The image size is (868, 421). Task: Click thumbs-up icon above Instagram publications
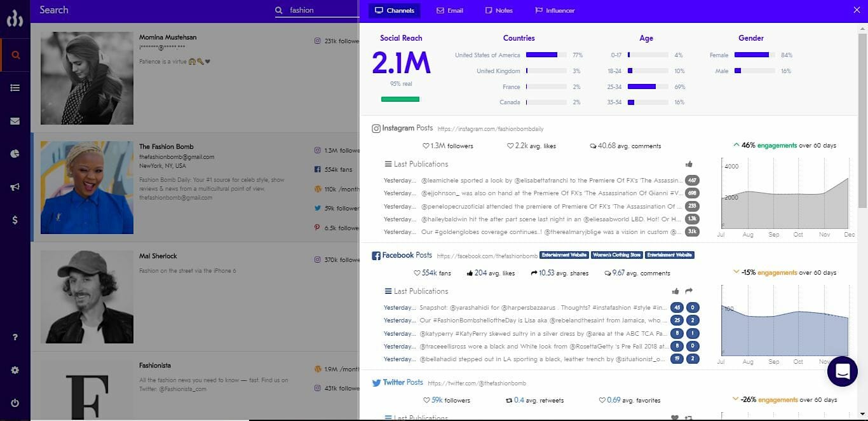pos(689,164)
